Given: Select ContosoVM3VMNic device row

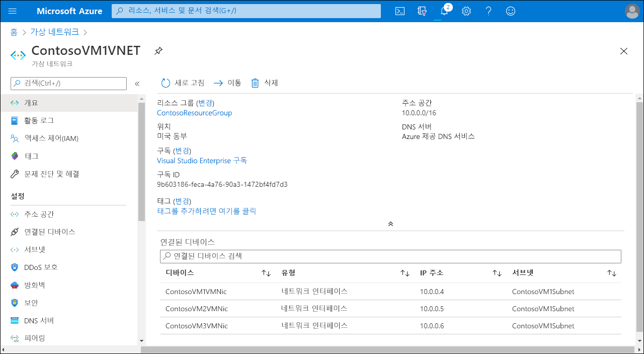Looking at the screenshot, I should click(390, 326).
